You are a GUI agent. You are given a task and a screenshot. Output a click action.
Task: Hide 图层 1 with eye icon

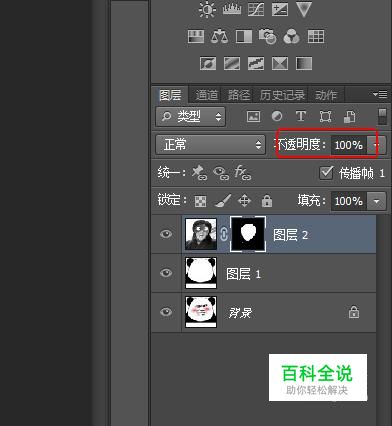pos(166,273)
